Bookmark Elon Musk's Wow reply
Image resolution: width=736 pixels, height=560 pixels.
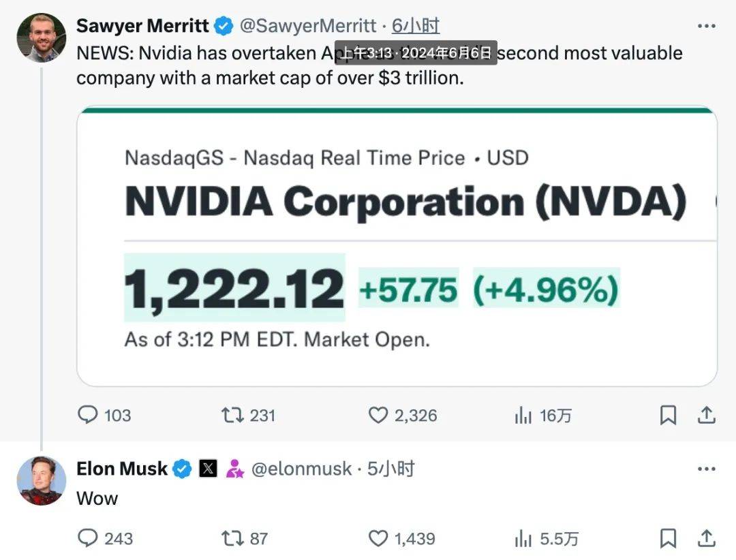coord(669,539)
